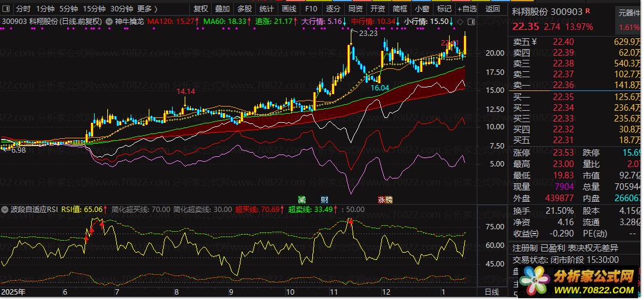The image size is (644, 300).
Task: Click the 交易状态: 闭市阶段 status line
Action: [x=566, y=260]
